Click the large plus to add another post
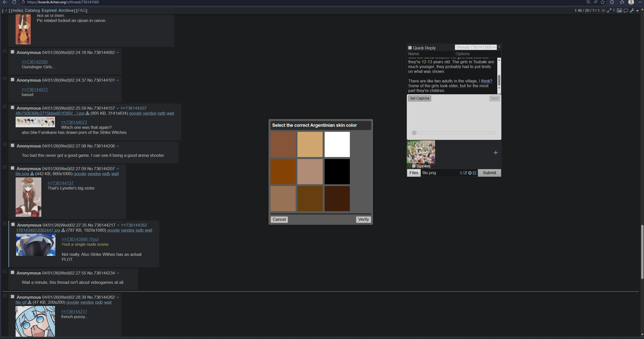The height and width of the screenshot is (339, 644). (x=495, y=153)
